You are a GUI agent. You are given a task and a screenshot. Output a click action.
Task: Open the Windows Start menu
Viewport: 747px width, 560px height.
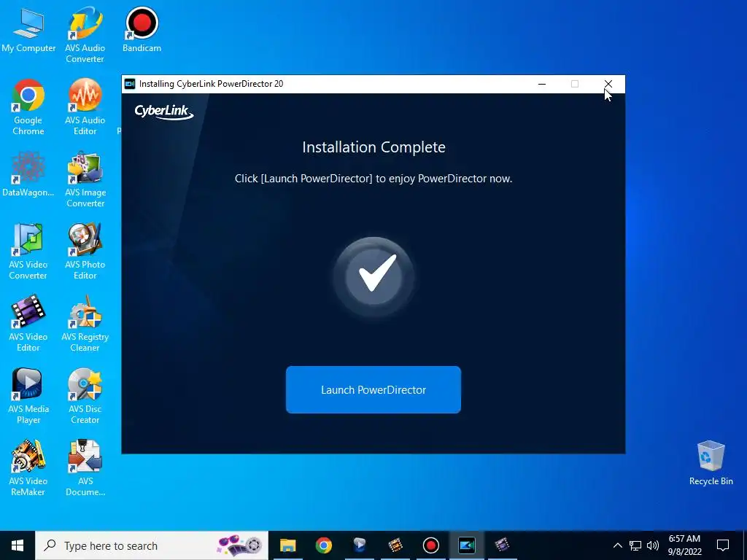[18, 545]
